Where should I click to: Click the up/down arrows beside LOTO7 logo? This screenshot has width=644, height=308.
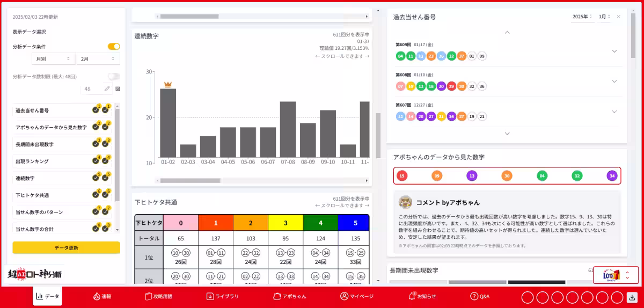[x=627, y=275]
